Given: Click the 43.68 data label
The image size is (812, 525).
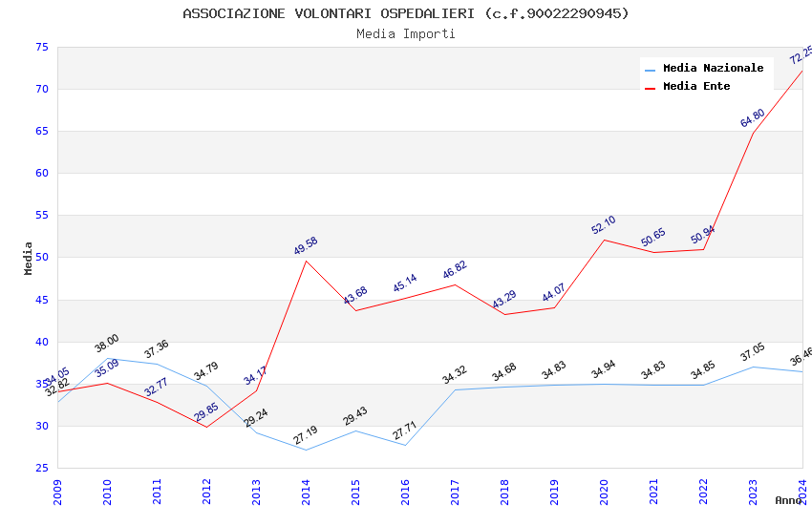Looking at the screenshot, I should 355,295.
